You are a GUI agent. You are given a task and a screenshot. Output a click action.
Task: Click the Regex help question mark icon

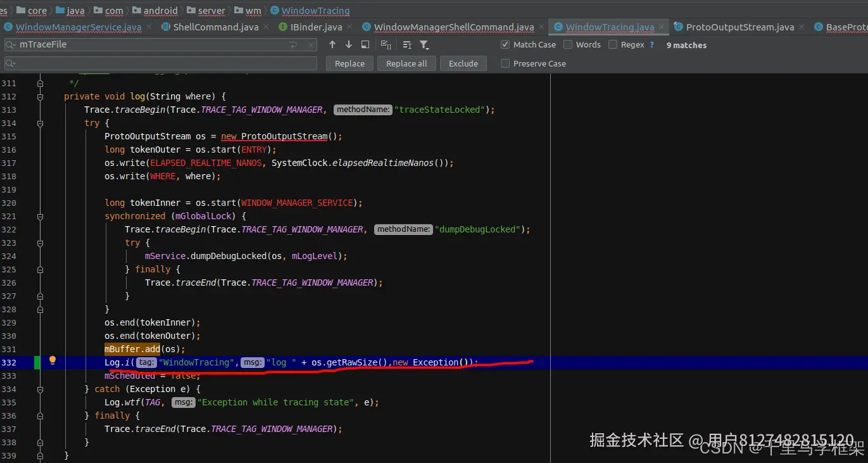tap(652, 44)
